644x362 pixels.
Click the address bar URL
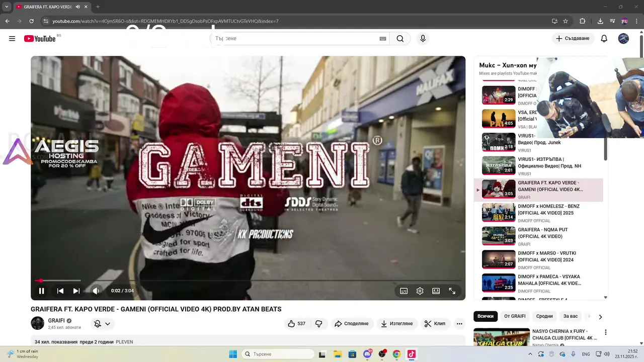tap(166, 21)
